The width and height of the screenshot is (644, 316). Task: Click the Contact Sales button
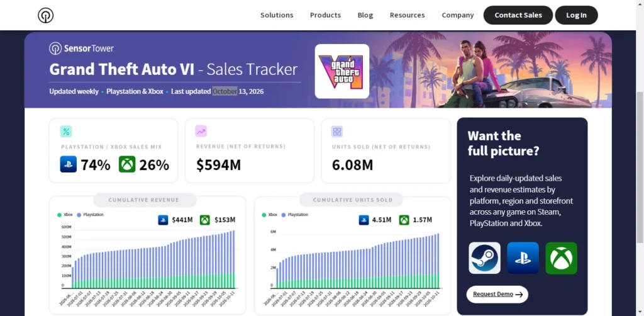(x=518, y=15)
